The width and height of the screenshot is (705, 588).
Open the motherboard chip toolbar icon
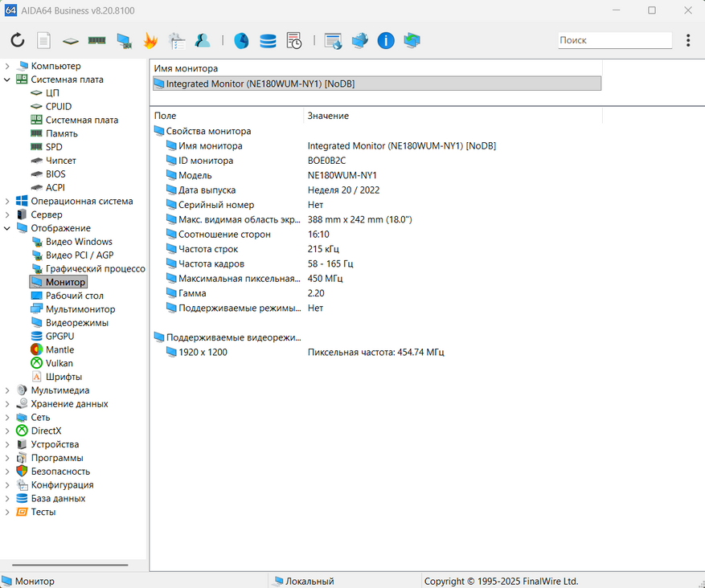tap(71, 41)
